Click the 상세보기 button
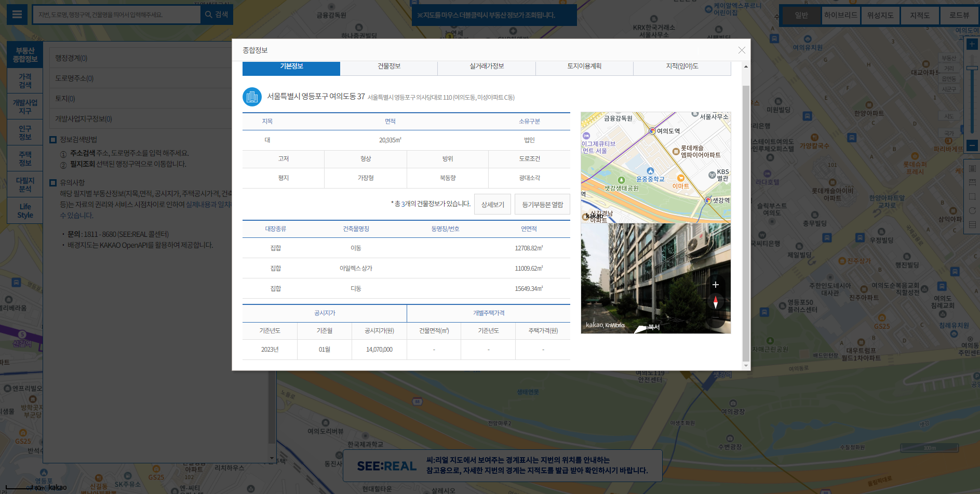The width and height of the screenshot is (980, 494). click(x=493, y=204)
